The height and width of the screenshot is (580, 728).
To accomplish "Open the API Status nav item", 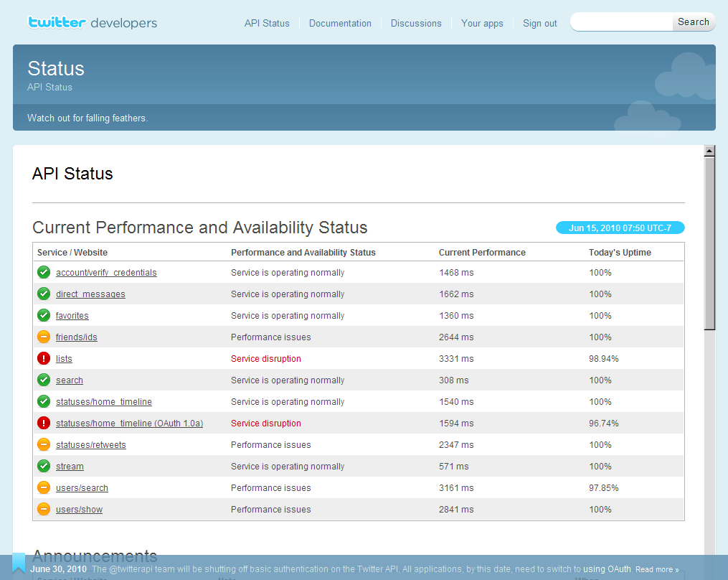I will pyautogui.click(x=267, y=23).
